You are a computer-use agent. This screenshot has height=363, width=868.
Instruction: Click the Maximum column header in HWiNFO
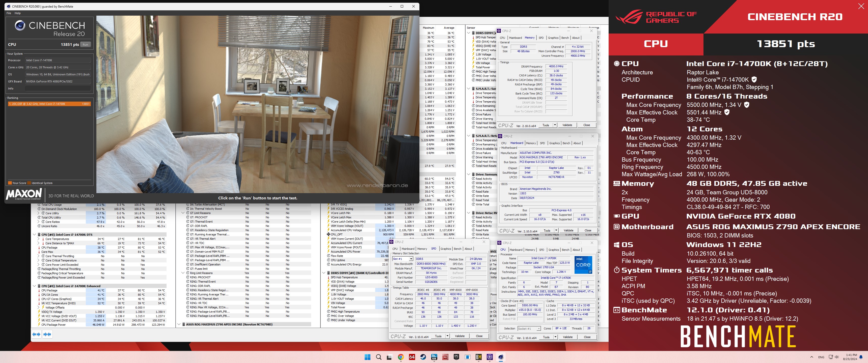coord(428,28)
